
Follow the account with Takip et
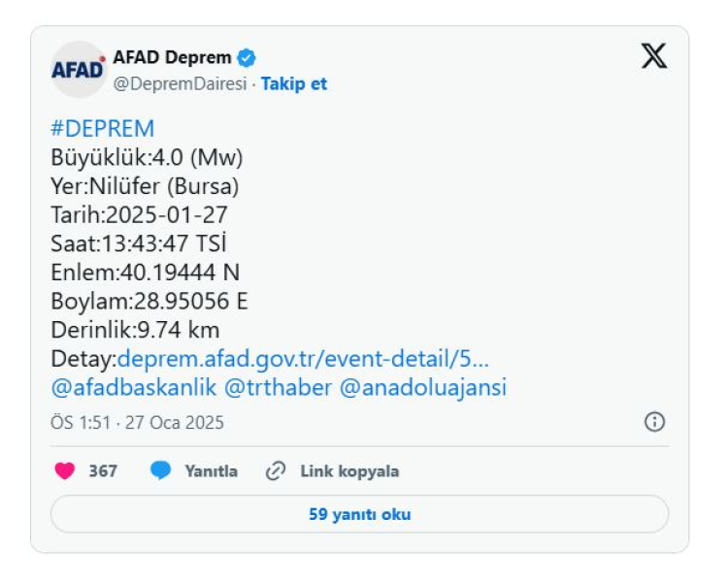pos(294,84)
